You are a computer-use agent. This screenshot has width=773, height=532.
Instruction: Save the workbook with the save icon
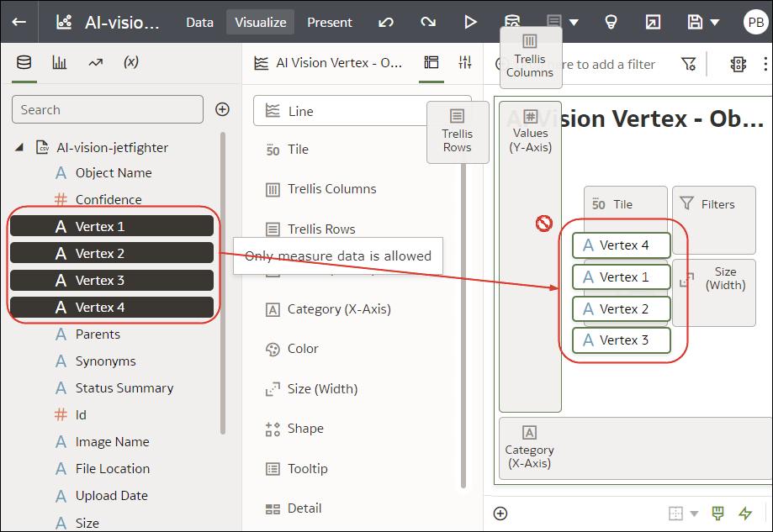coord(696,23)
